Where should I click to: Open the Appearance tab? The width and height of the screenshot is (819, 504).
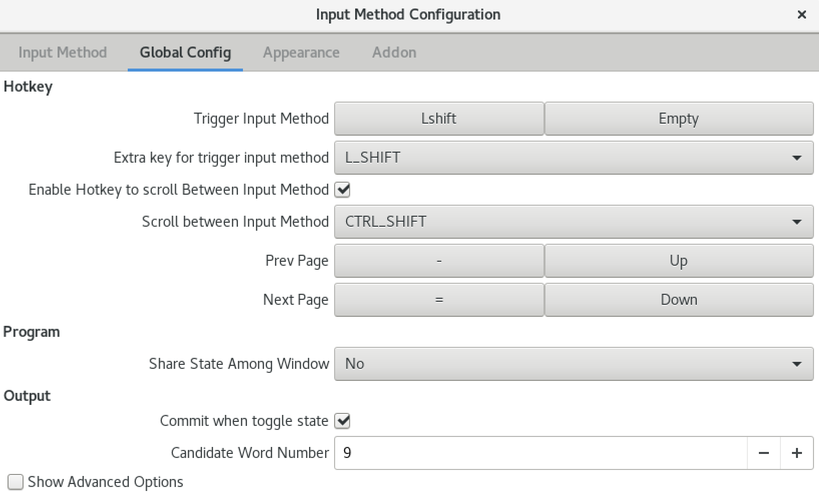pyautogui.click(x=301, y=53)
